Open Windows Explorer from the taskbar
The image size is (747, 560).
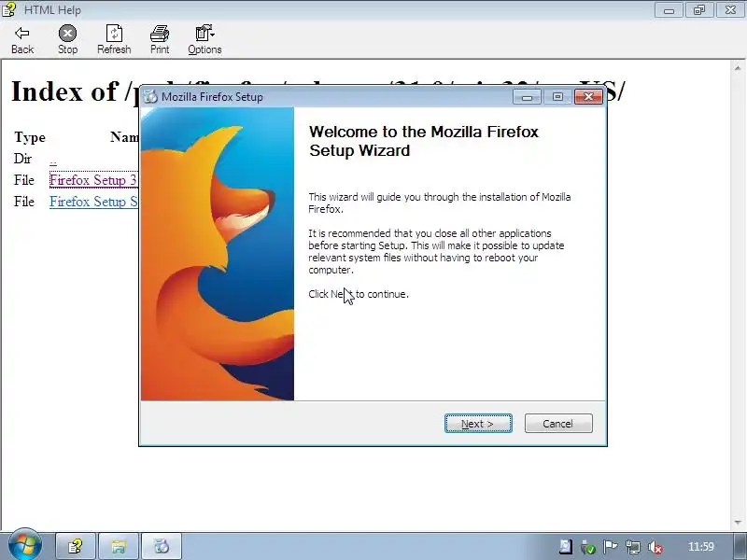pyautogui.click(x=119, y=546)
